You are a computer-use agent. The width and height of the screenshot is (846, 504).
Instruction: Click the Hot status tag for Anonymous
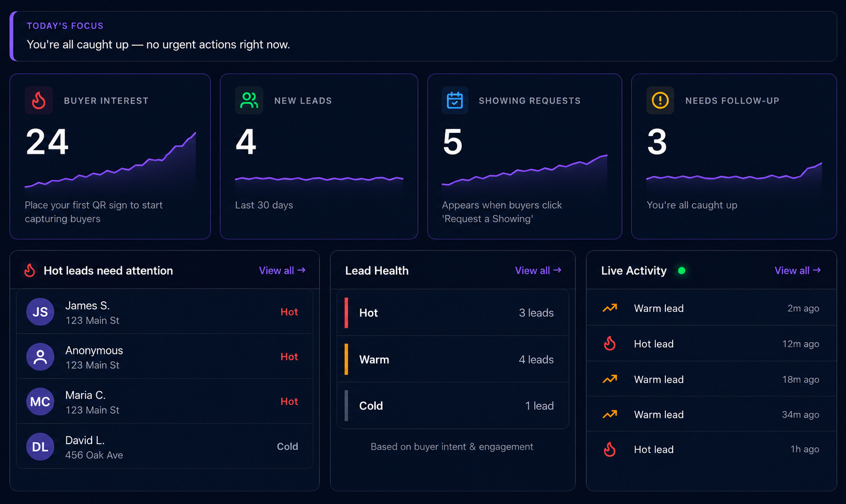(289, 357)
